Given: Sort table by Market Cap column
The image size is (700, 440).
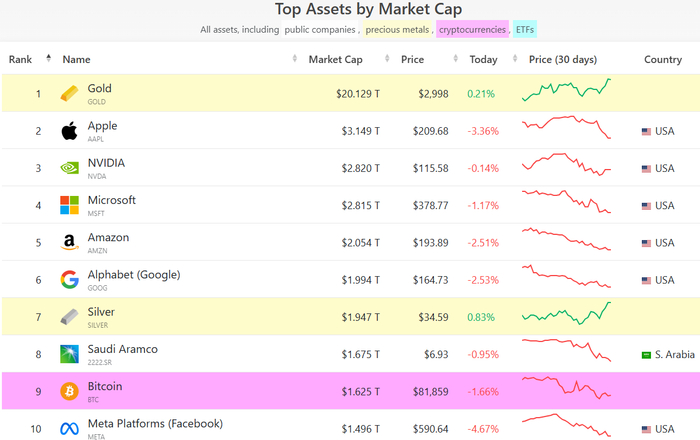Looking at the screenshot, I should [335, 59].
